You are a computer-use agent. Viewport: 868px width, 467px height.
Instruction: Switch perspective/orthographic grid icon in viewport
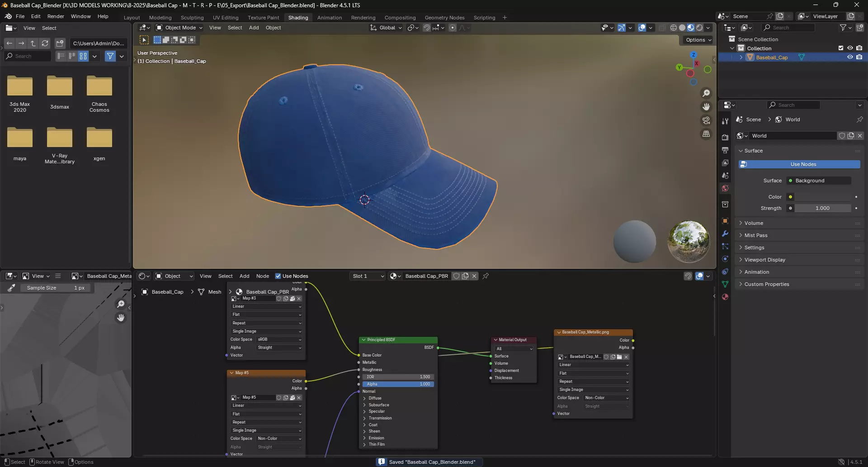point(706,134)
